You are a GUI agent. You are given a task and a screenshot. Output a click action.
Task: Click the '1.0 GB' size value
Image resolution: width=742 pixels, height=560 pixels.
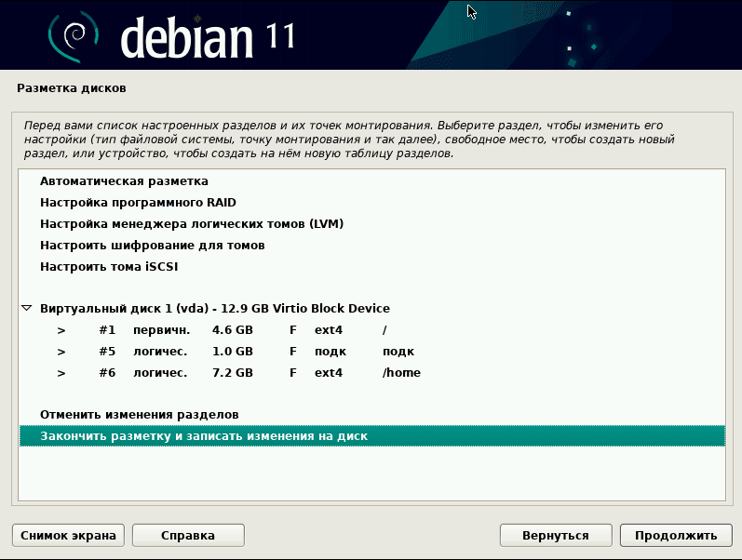(x=233, y=351)
